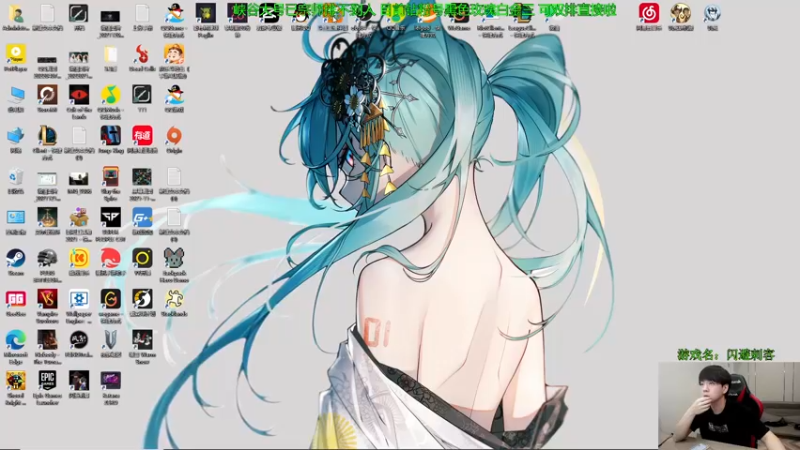Image resolution: width=800 pixels, height=450 pixels.
Task: Open the yellow stick-figure game icon
Action: pyautogui.click(x=174, y=299)
